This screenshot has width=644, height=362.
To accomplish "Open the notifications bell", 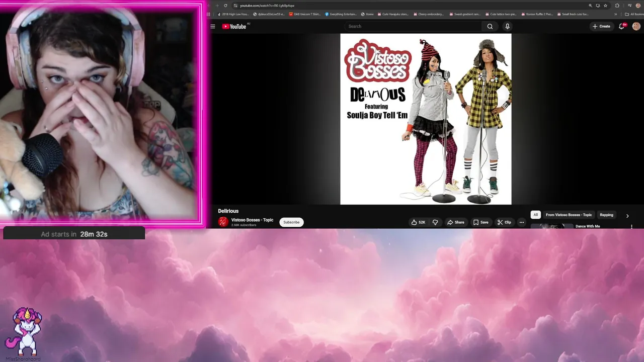I will click(x=622, y=26).
